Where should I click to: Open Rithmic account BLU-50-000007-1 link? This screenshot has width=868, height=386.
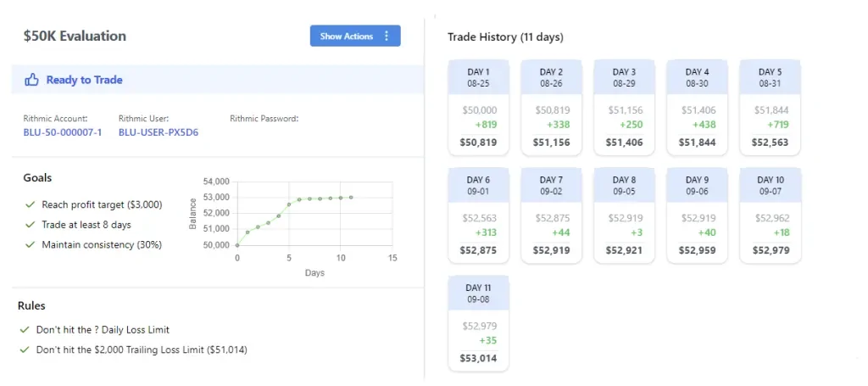(62, 132)
